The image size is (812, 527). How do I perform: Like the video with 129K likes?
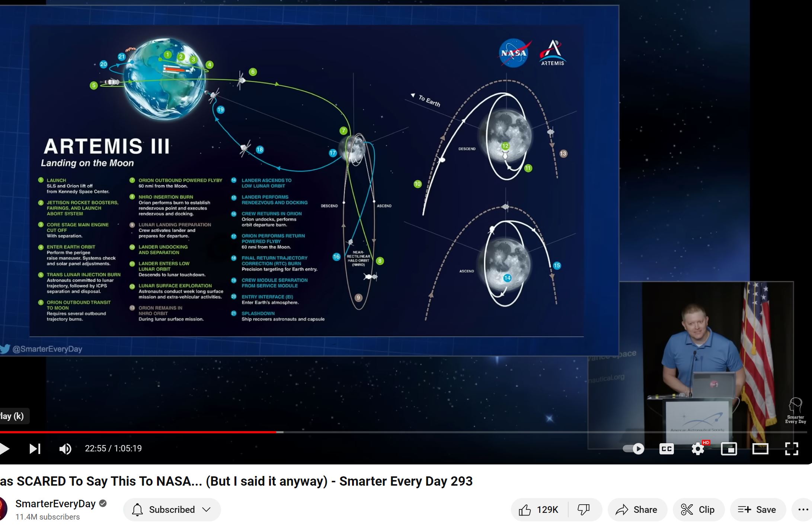pos(540,509)
